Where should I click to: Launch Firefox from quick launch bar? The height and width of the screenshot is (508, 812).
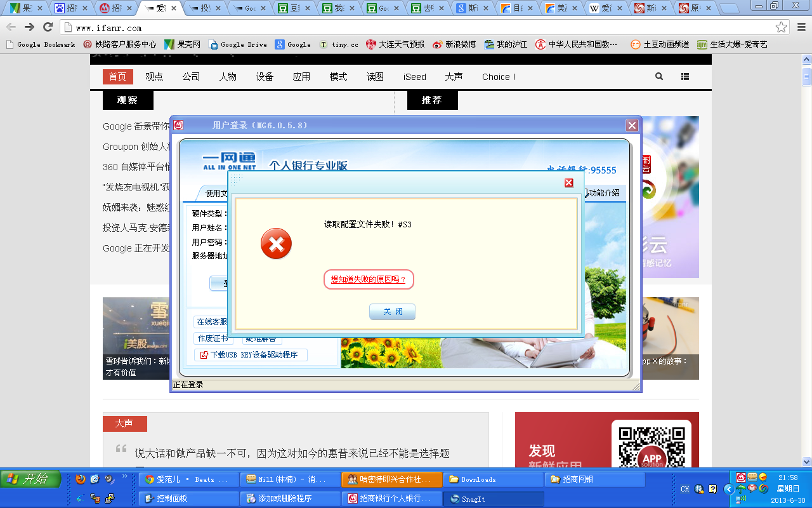tap(80, 479)
